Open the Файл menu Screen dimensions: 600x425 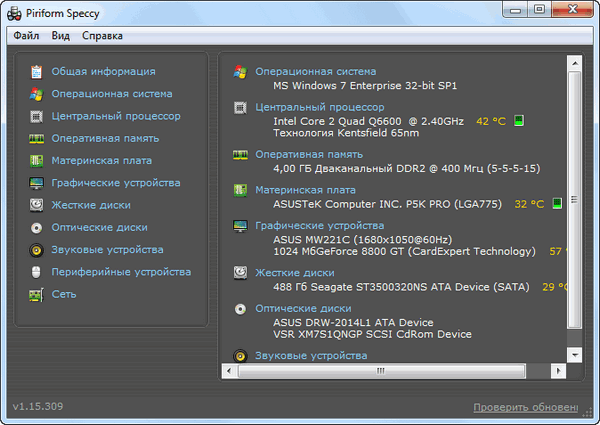tap(27, 36)
